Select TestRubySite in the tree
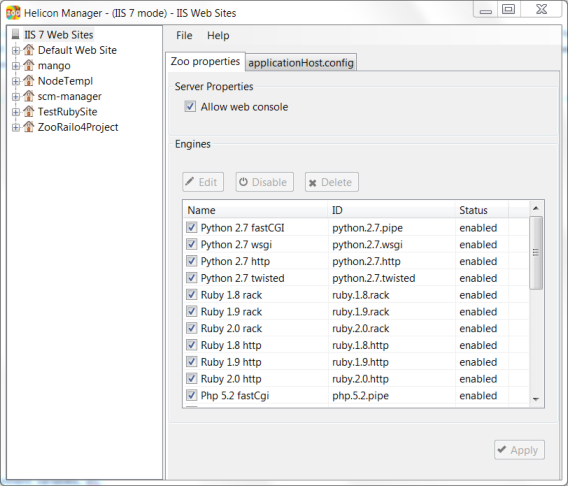Viewport: 568px width, 486px height. (x=68, y=112)
